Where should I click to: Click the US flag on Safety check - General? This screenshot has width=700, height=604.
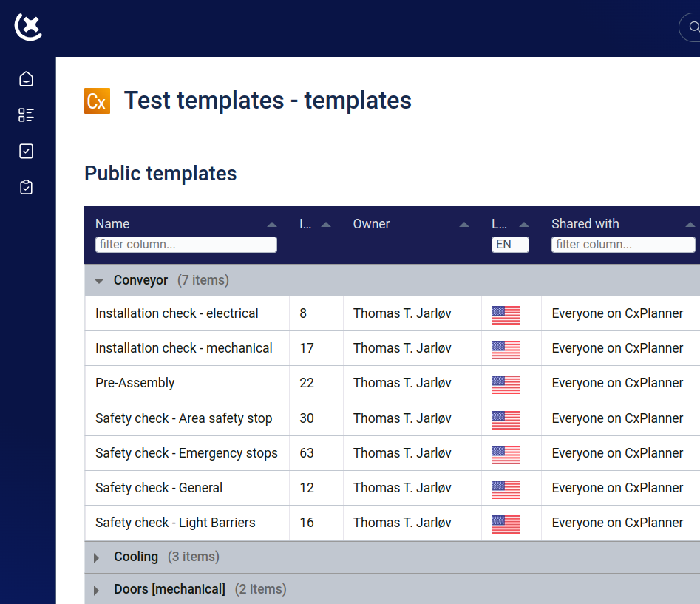click(x=505, y=489)
